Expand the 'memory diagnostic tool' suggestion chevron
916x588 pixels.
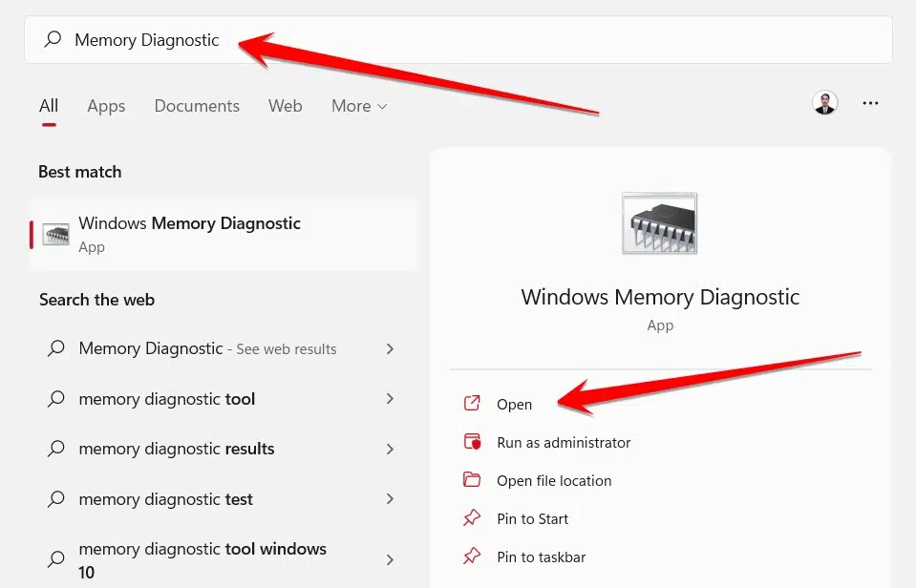point(390,399)
